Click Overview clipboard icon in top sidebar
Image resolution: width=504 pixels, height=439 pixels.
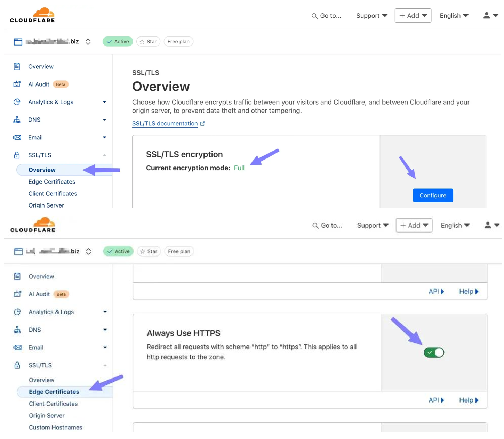tap(17, 66)
